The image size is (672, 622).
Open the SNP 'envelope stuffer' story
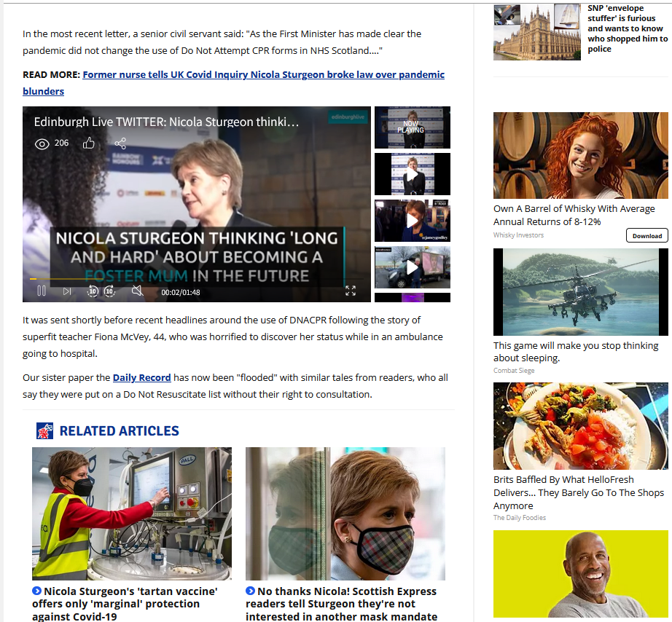pos(628,28)
